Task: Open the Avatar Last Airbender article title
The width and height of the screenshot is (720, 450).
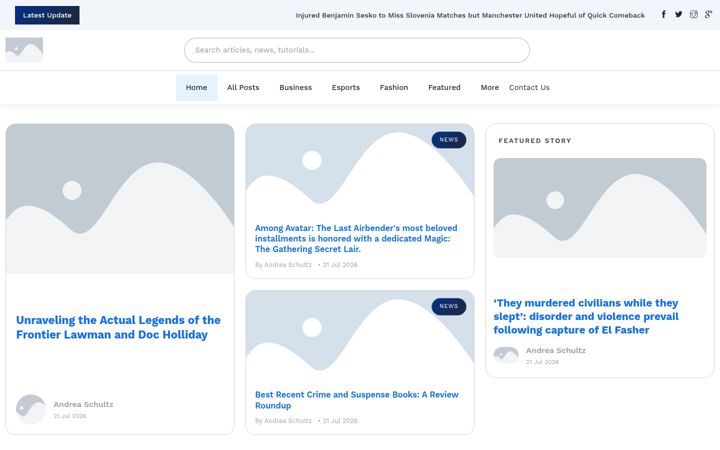Action: coord(356,238)
